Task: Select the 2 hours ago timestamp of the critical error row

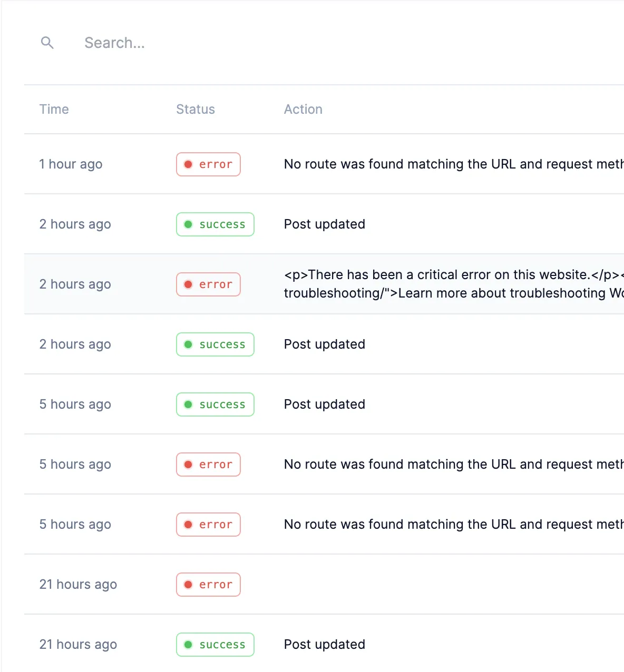Action: [x=75, y=284]
